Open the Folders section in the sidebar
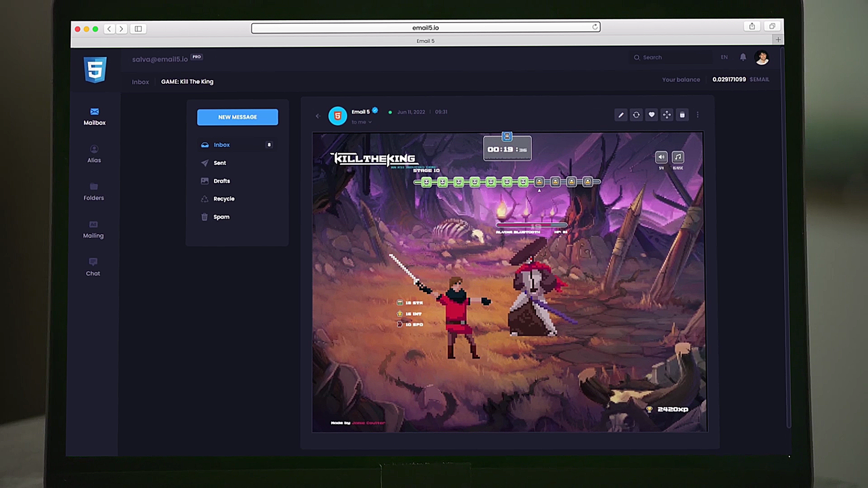Image resolution: width=868 pixels, height=488 pixels. click(94, 191)
